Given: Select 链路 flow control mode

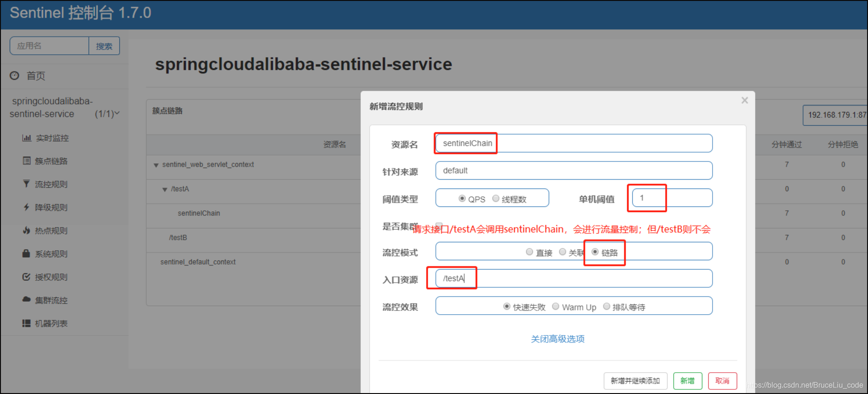Looking at the screenshot, I should click(x=595, y=252).
